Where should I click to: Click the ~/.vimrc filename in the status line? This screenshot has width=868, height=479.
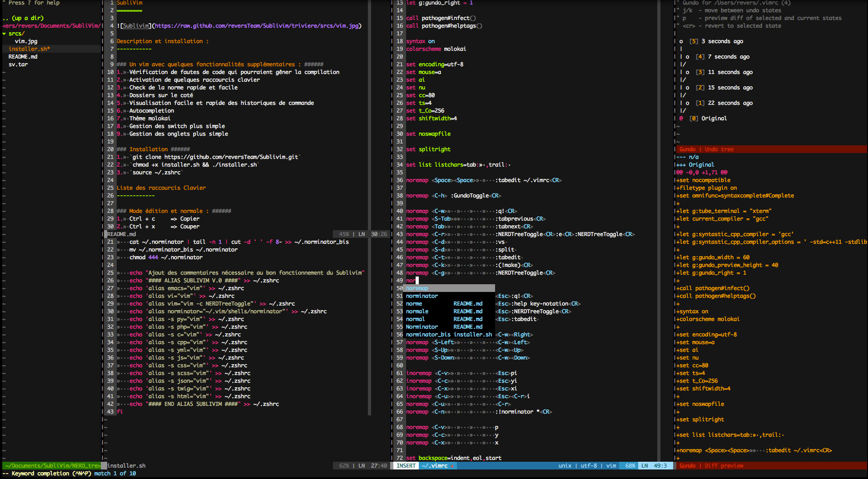(435, 466)
